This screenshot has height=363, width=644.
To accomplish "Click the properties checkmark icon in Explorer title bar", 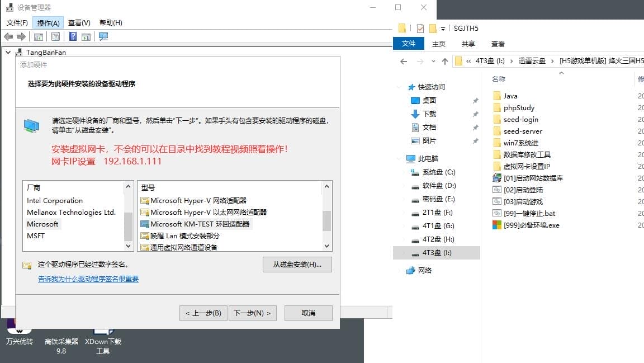I will pyautogui.click(x=420, y=29).
